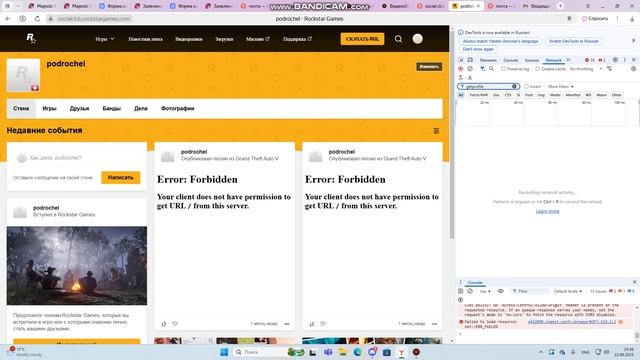640x360 pixels.
Task: Open the DevTools three-dot customize menu
Action: pos(624,60)
